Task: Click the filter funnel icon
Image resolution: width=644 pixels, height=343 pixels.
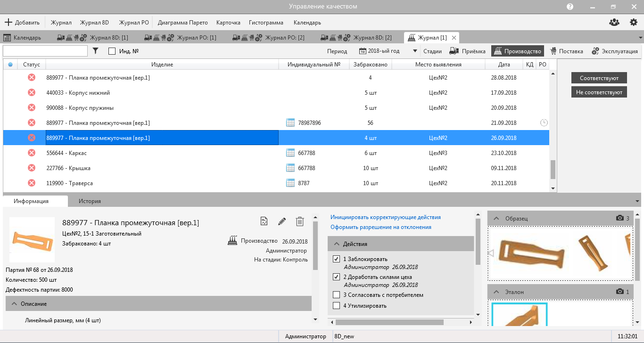Action: click(95, 51)
